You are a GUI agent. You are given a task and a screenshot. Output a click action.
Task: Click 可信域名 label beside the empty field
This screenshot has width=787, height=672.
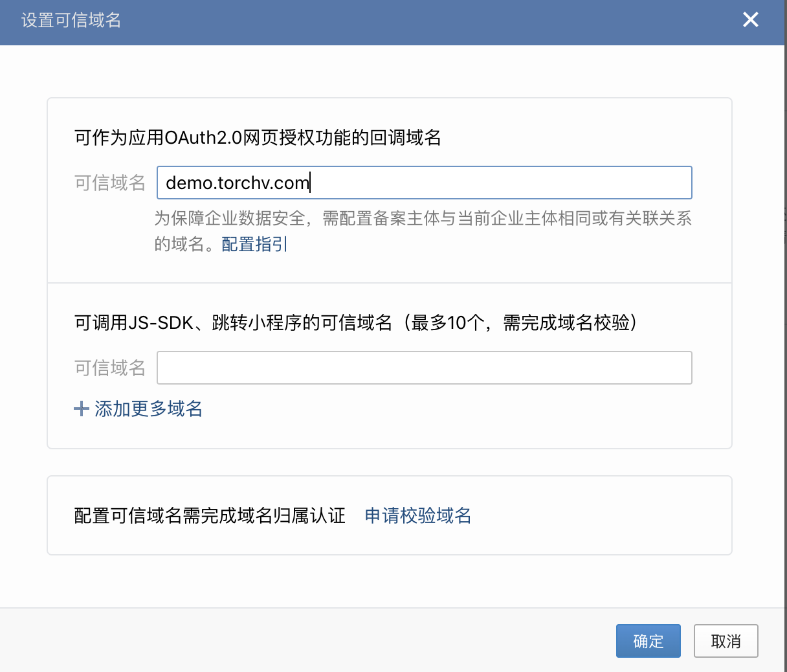tap(110, 368)
